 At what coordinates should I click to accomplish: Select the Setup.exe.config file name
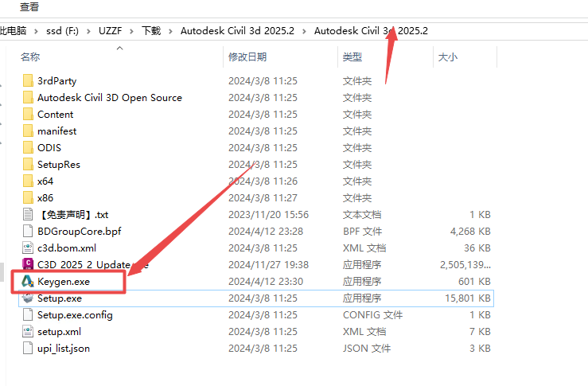point(75,315)
